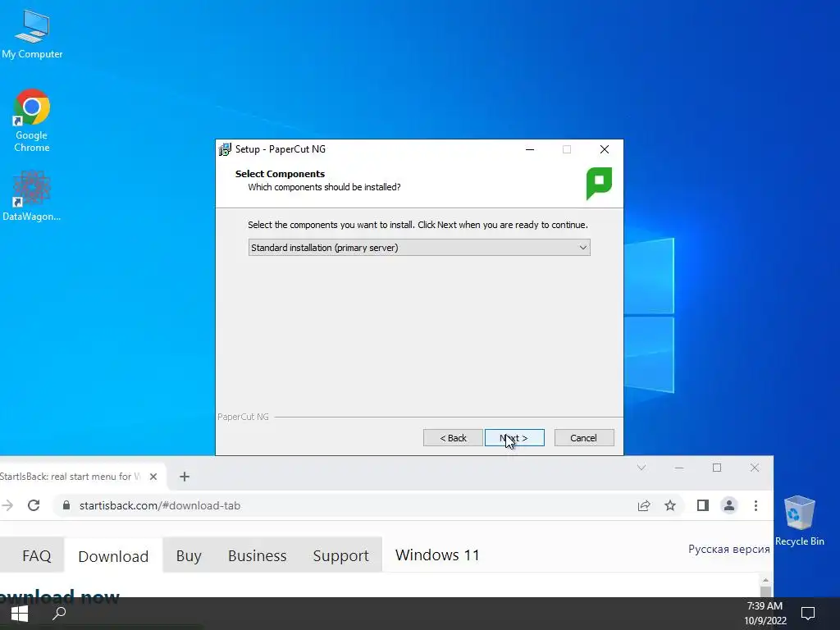Open Chrome side panel icon
Screen dimensions: 840x630
tap(703, 505)
